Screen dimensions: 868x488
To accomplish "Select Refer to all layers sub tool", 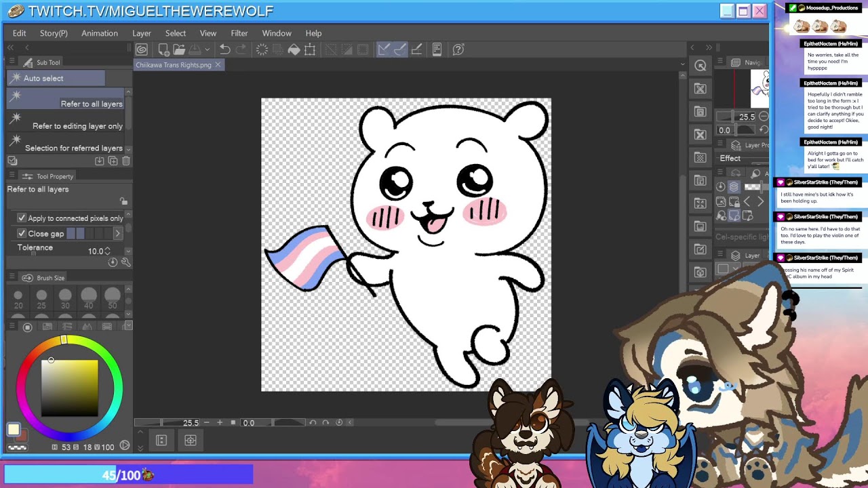I will 66,100.
